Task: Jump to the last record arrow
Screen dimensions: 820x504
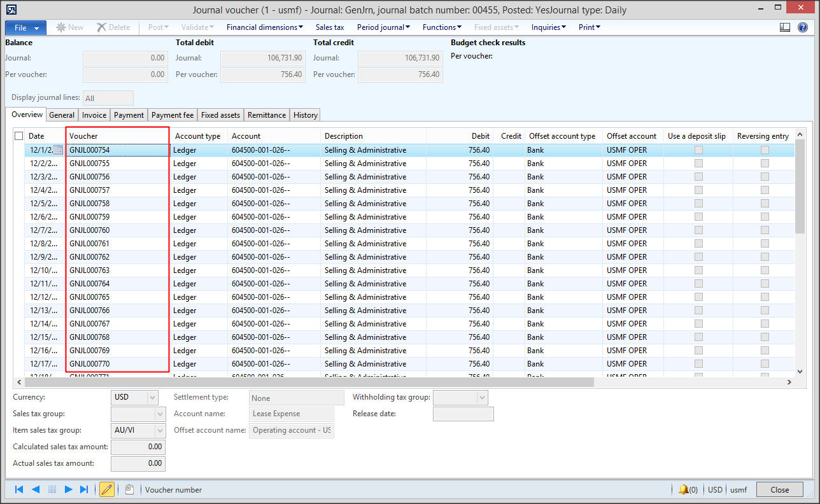Action: pos(85,489)
